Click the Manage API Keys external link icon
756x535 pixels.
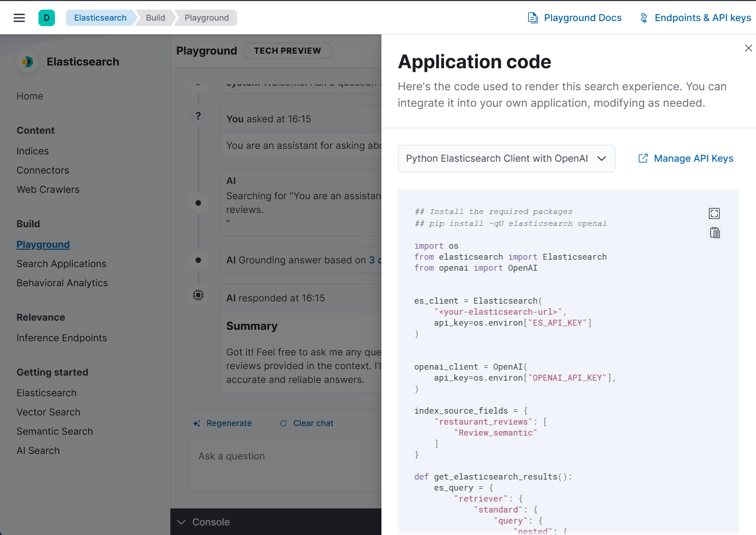click(x=643, y=158)
